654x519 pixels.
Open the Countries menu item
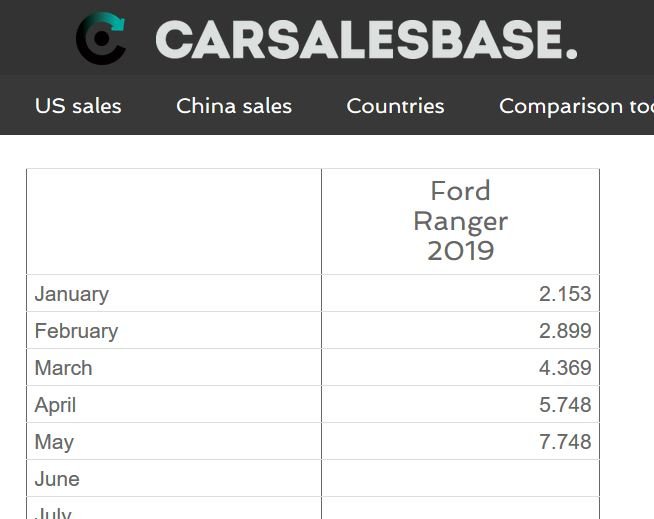click(x=395, y=106)
